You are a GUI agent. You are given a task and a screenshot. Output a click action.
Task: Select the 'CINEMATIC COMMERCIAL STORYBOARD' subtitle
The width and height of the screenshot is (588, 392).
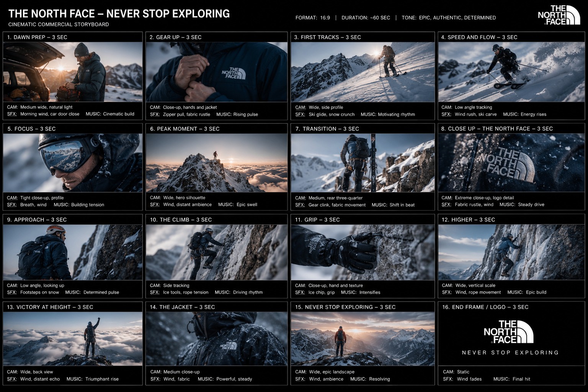(x=59, y=24)
